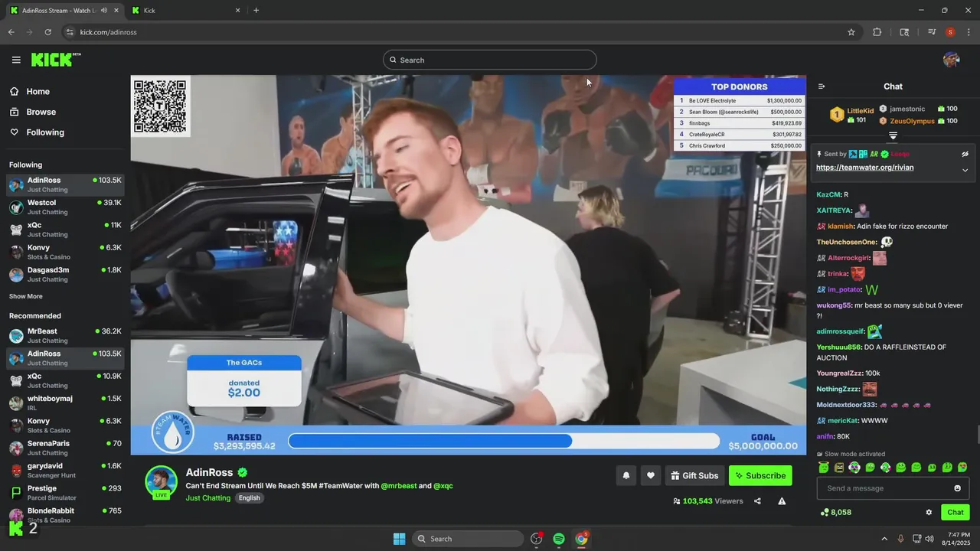The height and width of the screenshot is (551, 980).
Task: Open the hamburger sidebar menu
Action: pos(16,60)
